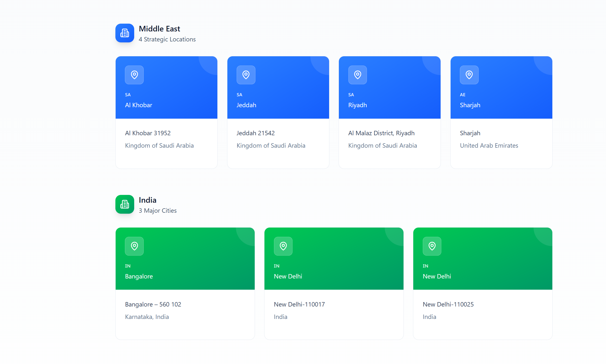Select the Middle East section heading
Screen dimensions: 606x364
(x=159, y=29)
